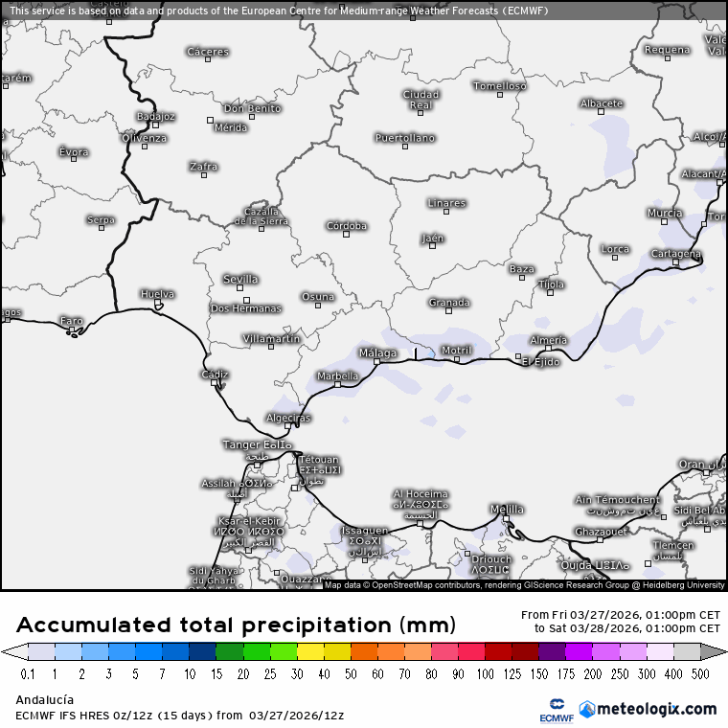The width and height of the screenshot is (728, 728).
Task: Click the Sevilla city marker square
Action: [x=240, y=287]
